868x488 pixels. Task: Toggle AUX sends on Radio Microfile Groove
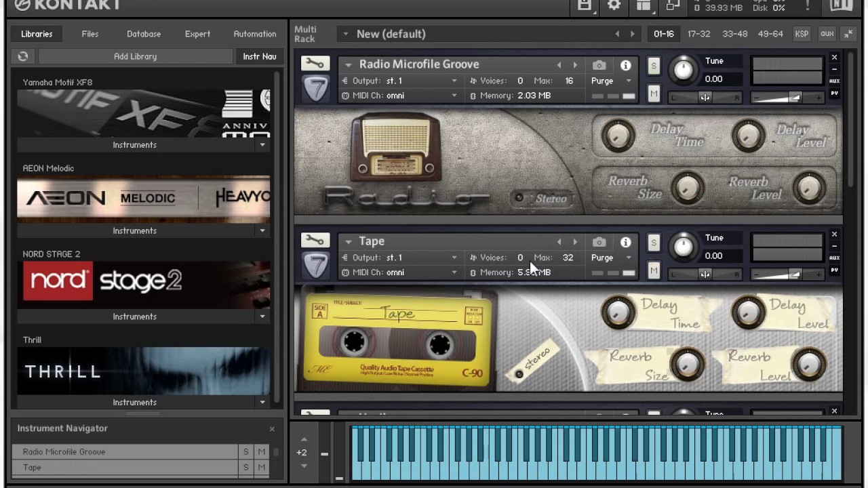(x=834, y=81)
